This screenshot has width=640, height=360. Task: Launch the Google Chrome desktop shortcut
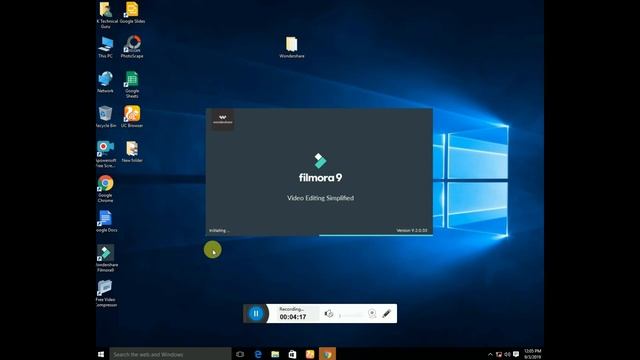click(105, 189)
